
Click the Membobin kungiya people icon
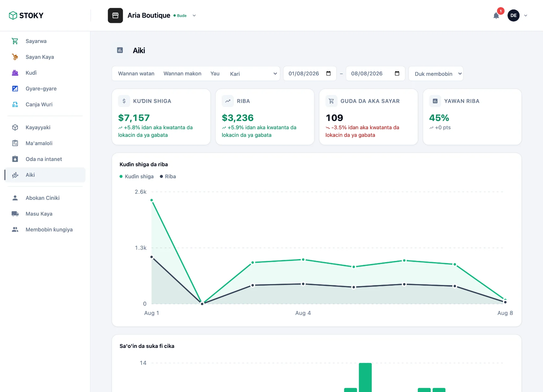pos(15,229)
